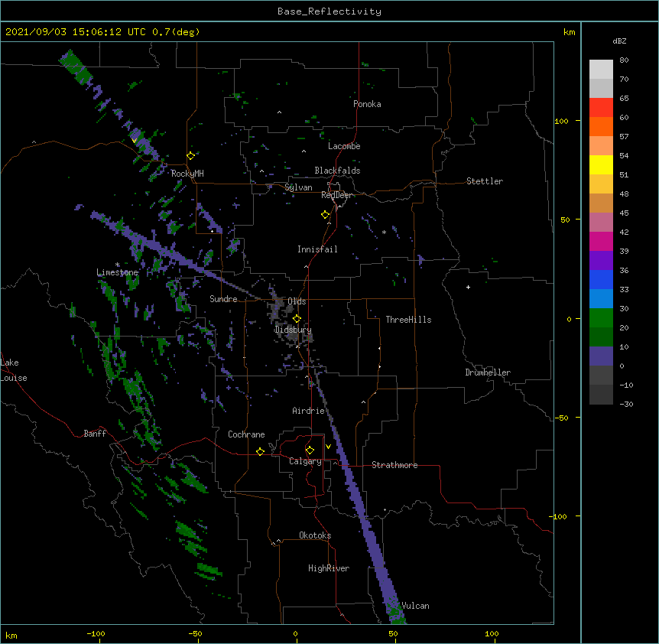Click the Strathmore town label
659x644 pixels.
394,465
